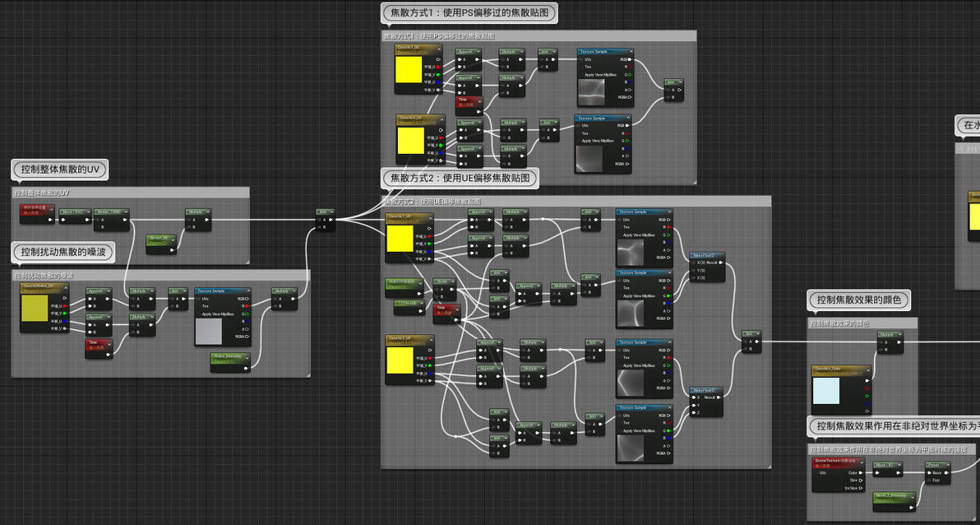Select Add node joining both MakeFloat3 results
This screenshot has width=980, height=525.
pos(752,341)
